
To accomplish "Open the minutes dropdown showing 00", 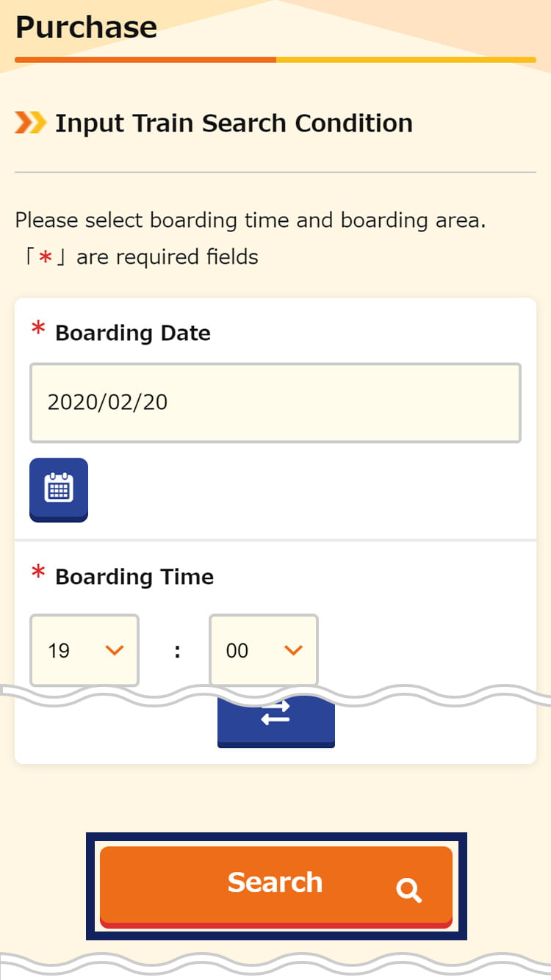I will click(264, 650).
